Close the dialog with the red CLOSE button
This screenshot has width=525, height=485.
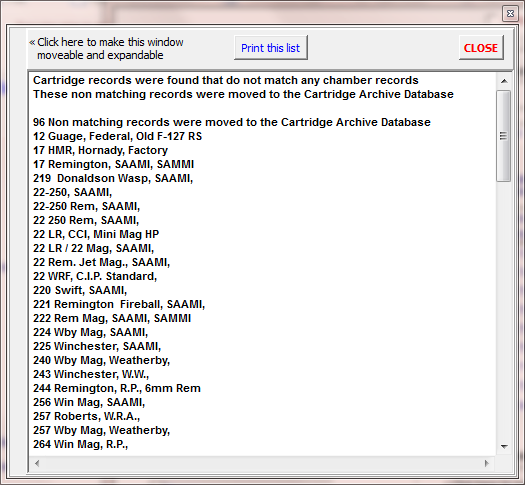(481, 48)
